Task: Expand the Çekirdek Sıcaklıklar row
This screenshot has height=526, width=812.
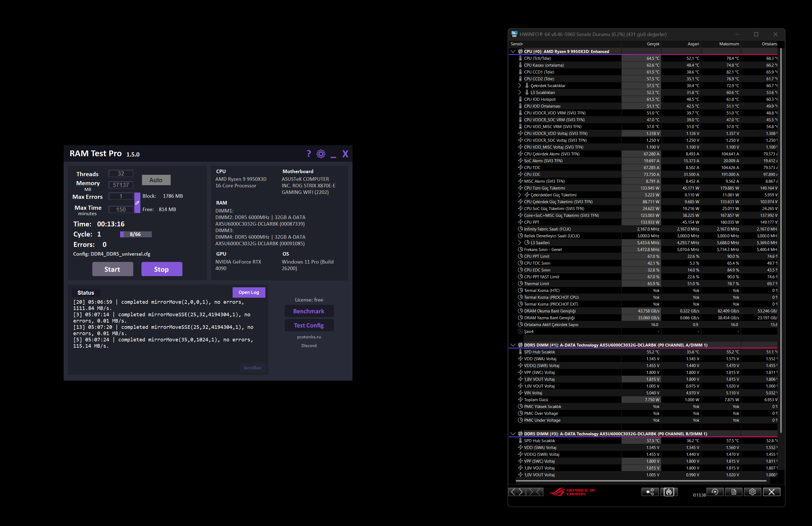Action: pyautogui.click(x=520, y=86)
